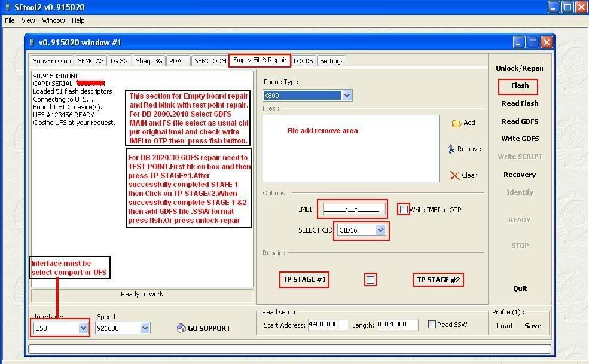Tick the test point checkbox between TP stages

[x=370, y=280]
